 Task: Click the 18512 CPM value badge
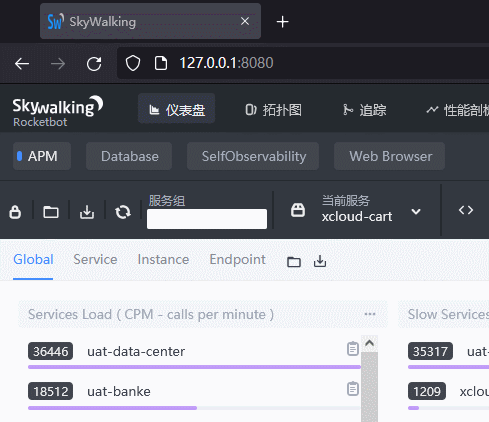(x=50, y=391)
